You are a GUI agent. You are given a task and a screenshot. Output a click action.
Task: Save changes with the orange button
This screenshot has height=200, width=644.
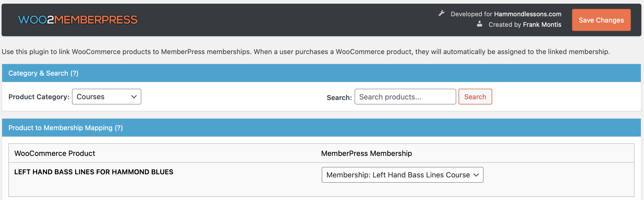tap(601, 20)
